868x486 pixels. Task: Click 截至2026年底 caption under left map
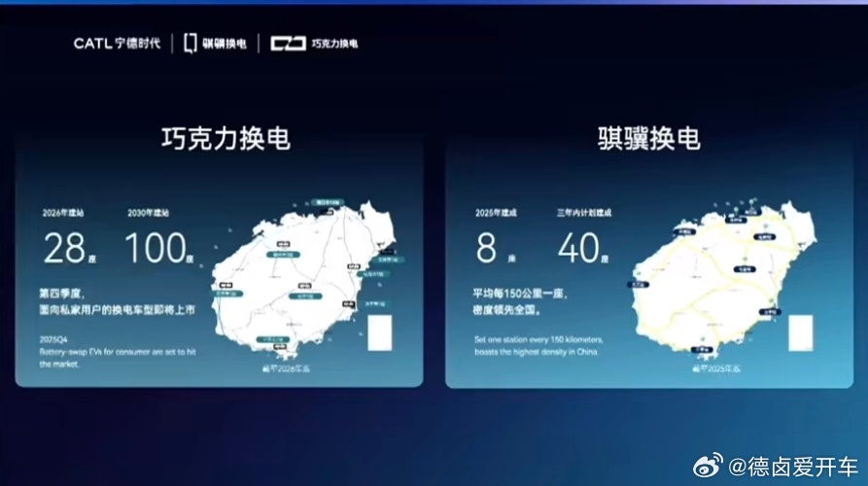(286, 368)
